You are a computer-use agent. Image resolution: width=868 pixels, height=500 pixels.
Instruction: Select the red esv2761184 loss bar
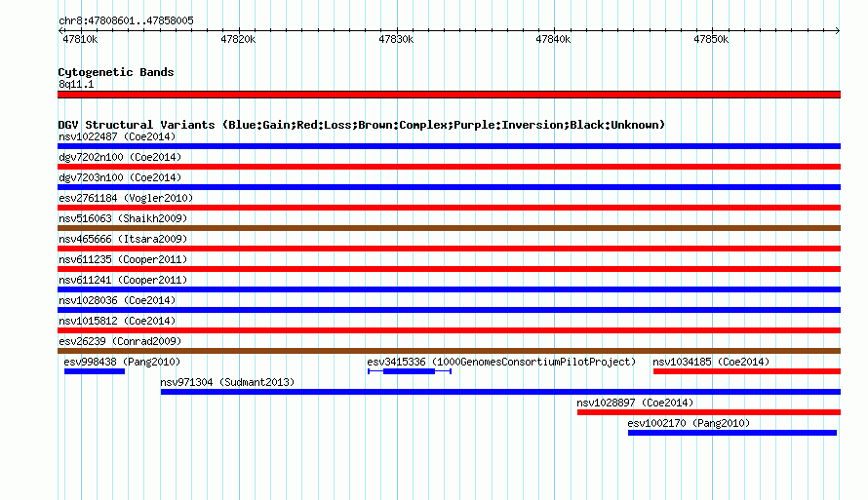click(449, 208)
